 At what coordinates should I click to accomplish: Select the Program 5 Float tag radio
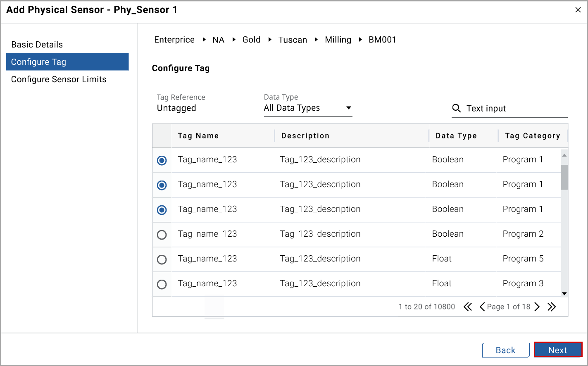(162, 259)
